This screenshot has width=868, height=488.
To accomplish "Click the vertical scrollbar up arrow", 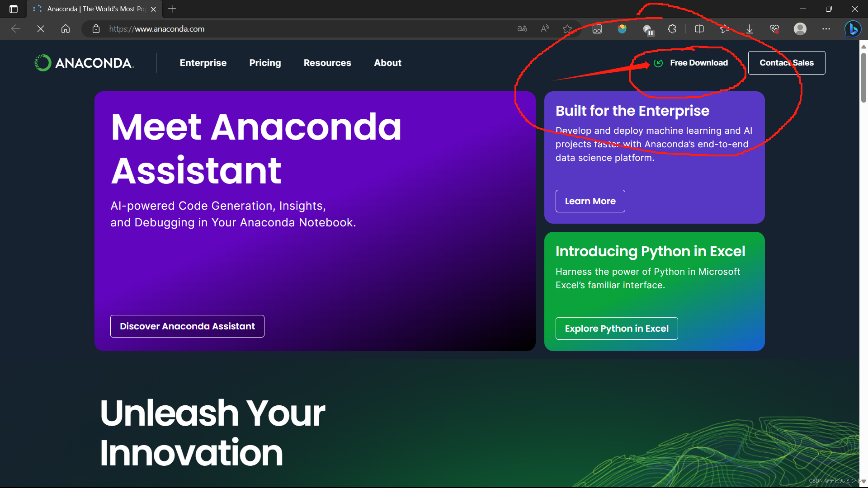I will [864, 47].
